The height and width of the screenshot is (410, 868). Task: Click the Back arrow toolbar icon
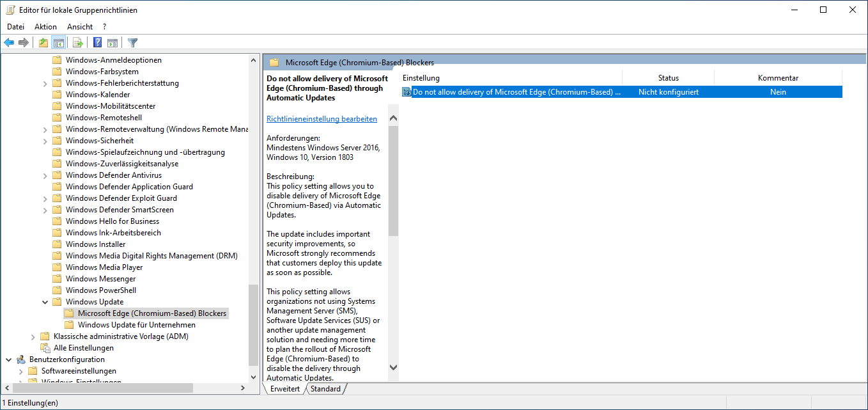click(9, 43)
